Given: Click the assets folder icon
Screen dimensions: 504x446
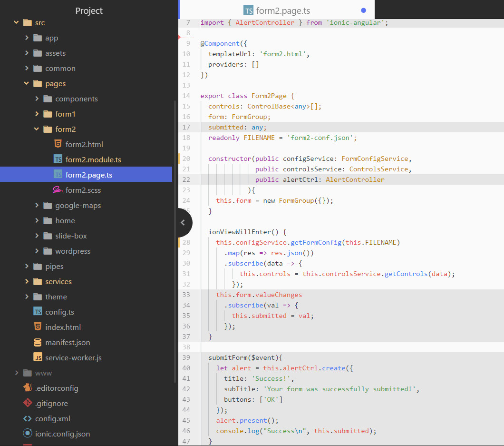Looking at the screenshot, I should pos(38,53).
